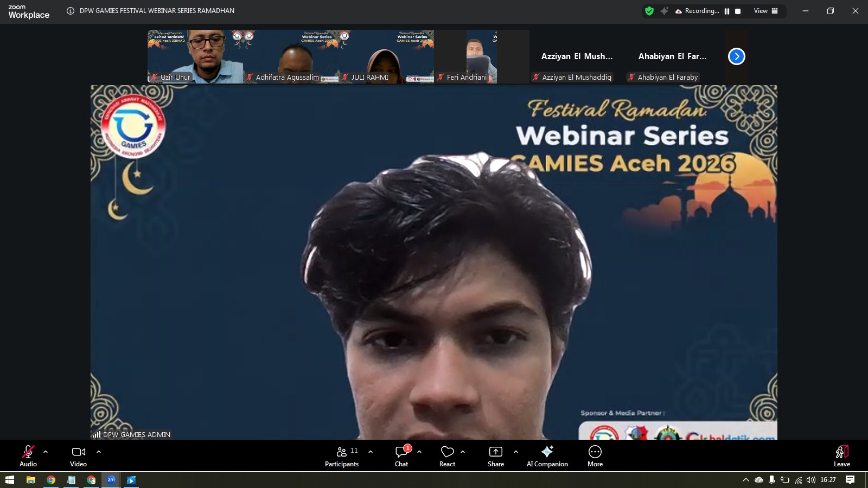The image size is (868, 488).
Task: Open the Chat panel
Action: click(x=401, y=455)
